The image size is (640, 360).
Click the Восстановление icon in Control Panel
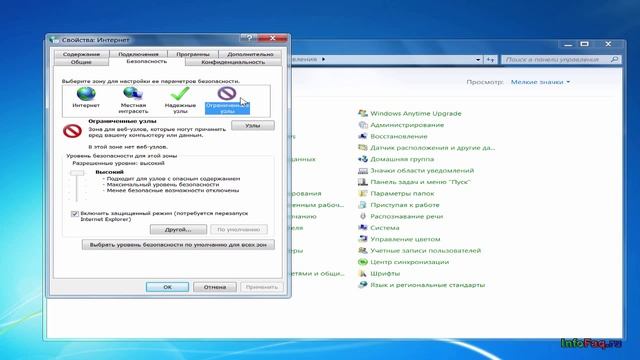coord(362,136)
